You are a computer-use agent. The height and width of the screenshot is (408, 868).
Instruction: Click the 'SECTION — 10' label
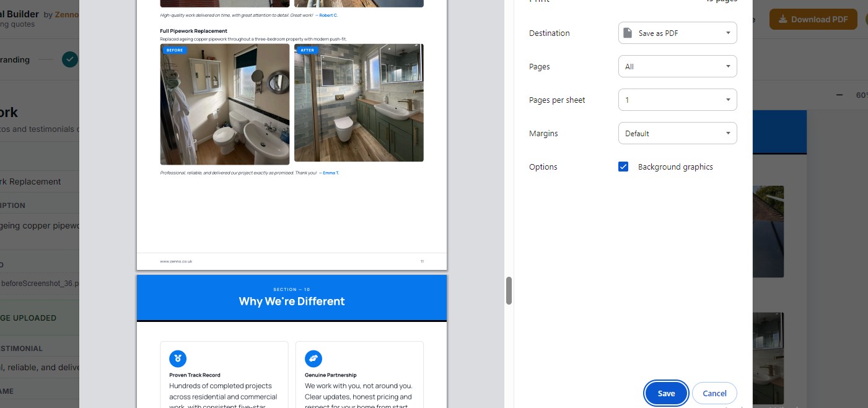point(292,289)
